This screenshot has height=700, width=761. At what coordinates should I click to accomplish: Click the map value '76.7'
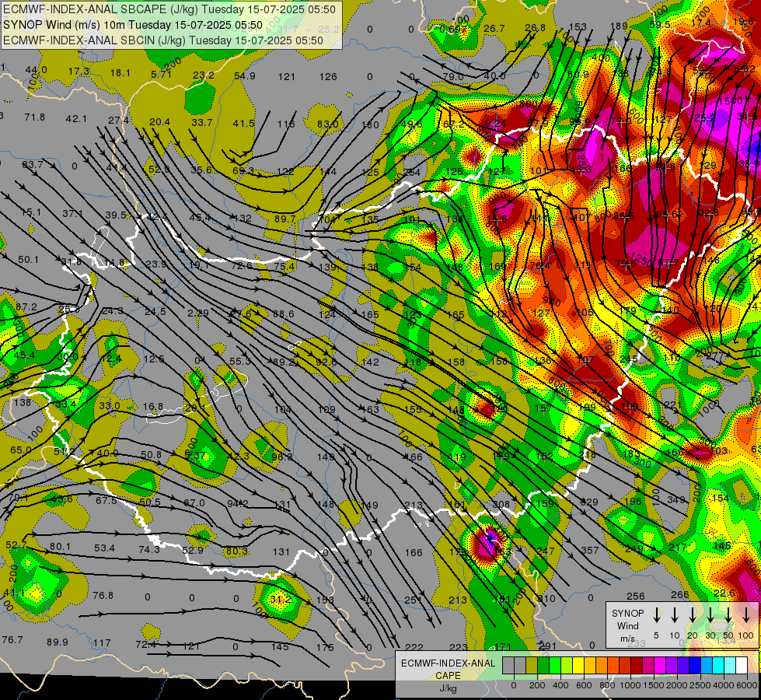click(x=12, y=639)
